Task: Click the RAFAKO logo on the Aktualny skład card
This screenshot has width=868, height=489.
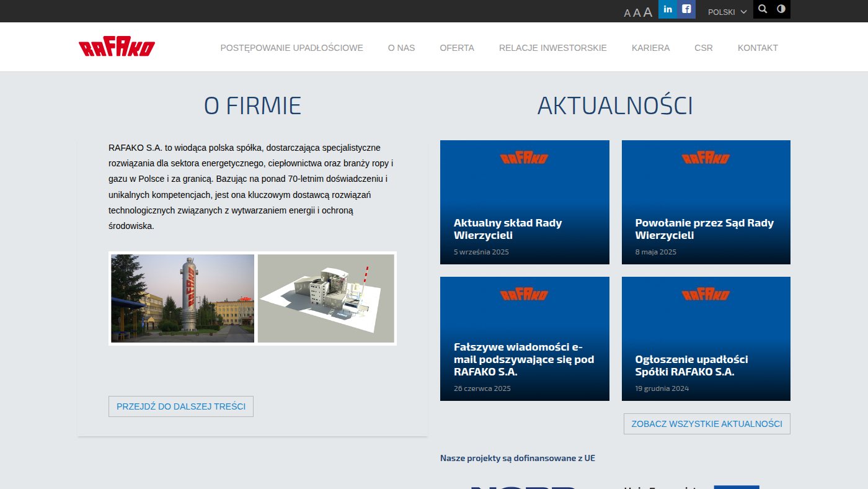Action: coord(525,158)
